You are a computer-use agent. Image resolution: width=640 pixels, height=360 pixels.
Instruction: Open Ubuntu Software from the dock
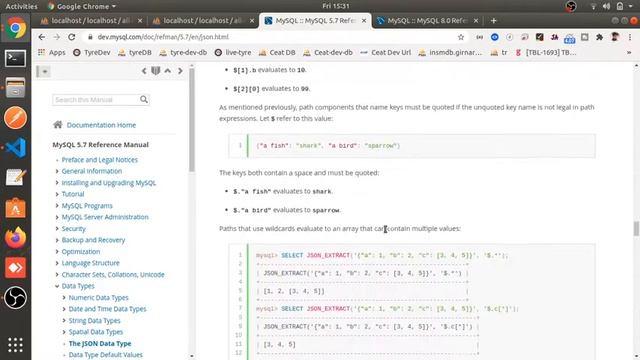tap(16, 208)
